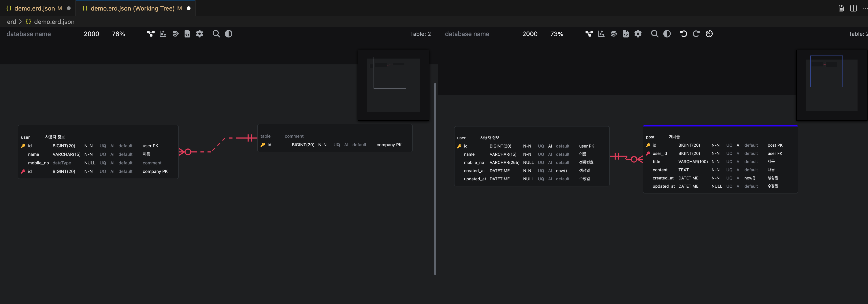Click the redo arrow in right pane toolbar
The height and width of the screenshot is (304, 868).
(696, 34)
